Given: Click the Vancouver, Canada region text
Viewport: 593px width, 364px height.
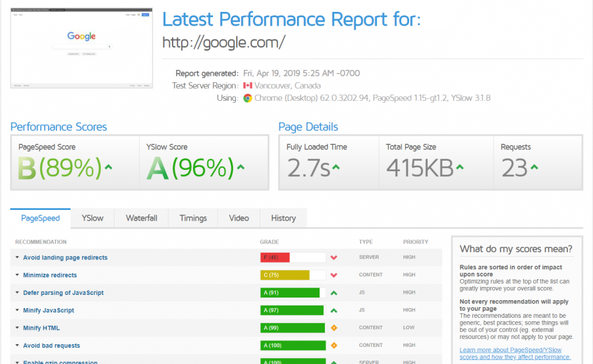Looking at the screenshot, I should point(287,86).
